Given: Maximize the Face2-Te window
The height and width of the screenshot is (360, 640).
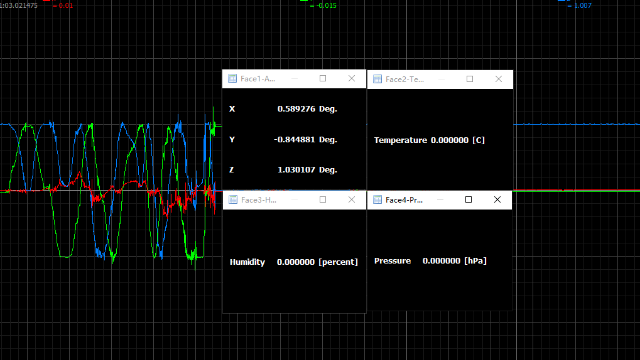Looking at the screenshot, I should pos(470,79).
